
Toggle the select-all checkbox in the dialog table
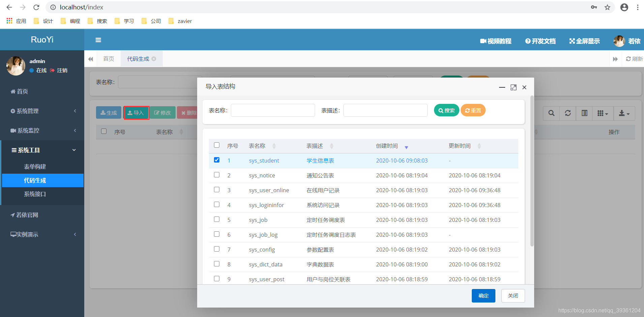tap(217, 145)
